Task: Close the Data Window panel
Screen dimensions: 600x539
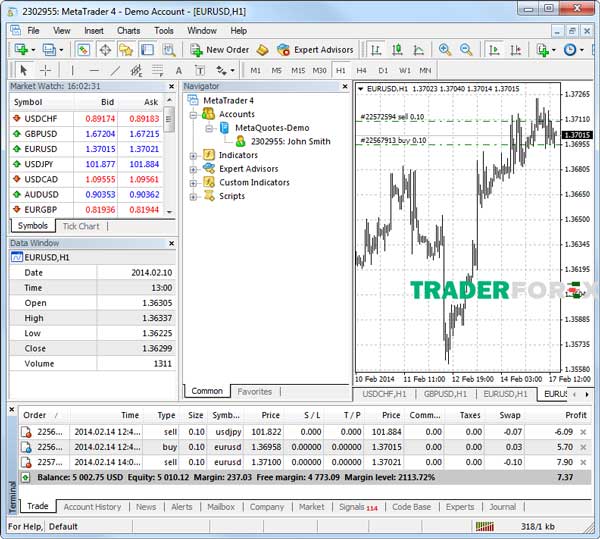Action: pos(171,243)
